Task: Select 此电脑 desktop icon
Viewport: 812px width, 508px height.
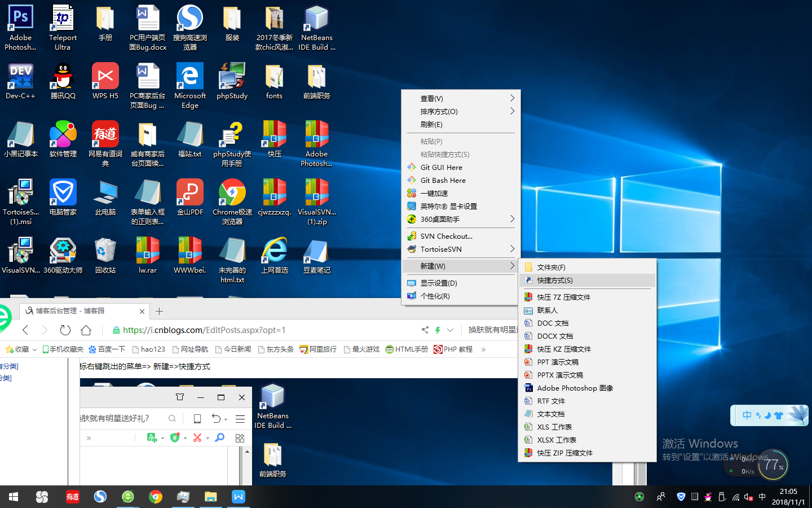Action: tap(105, 198)
